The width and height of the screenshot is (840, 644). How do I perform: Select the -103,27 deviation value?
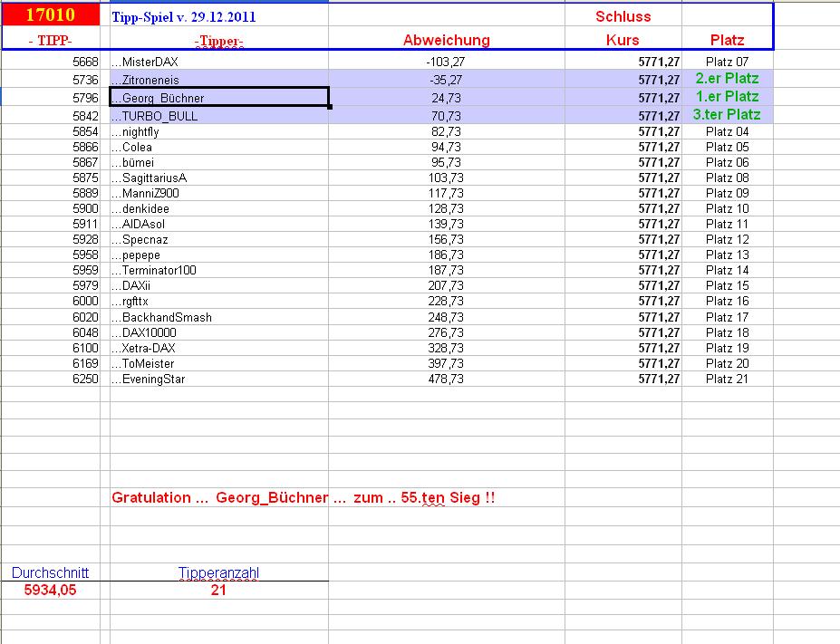446,63
